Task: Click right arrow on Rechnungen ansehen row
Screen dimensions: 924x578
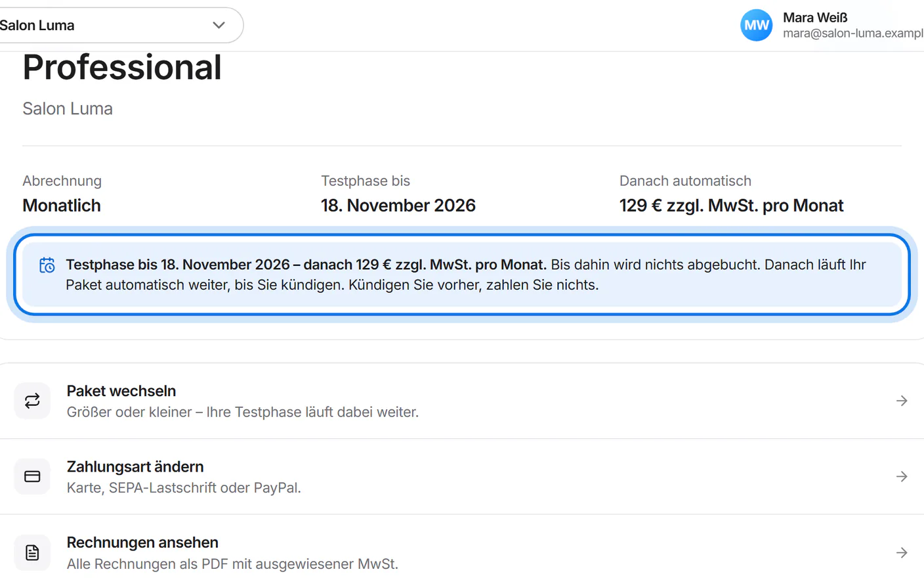Action: (902, 552)
